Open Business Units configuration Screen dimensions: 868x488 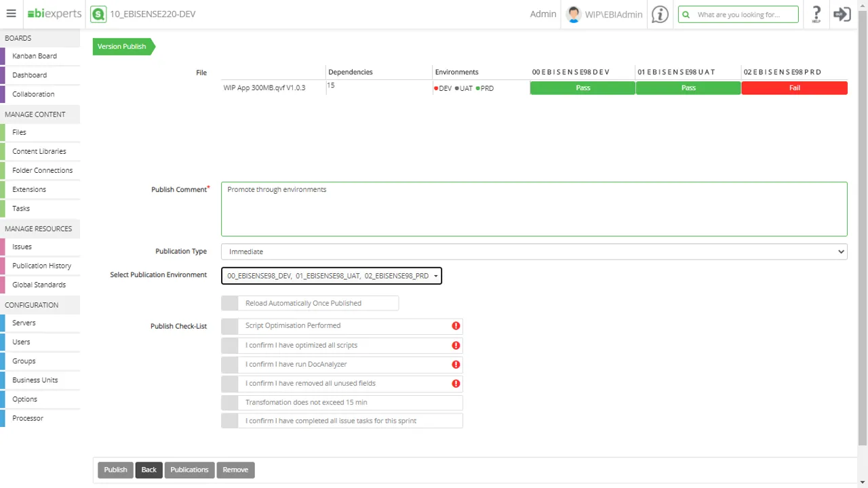click(35, 380)
